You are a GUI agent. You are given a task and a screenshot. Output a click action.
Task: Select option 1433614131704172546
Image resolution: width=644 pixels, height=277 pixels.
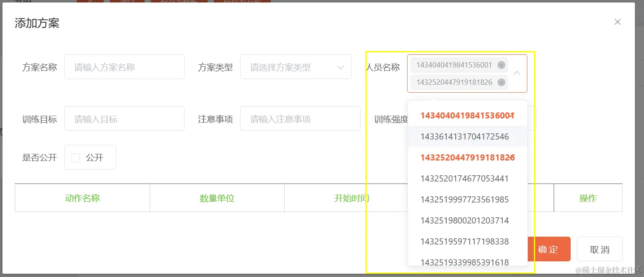(x=468, y=137)
